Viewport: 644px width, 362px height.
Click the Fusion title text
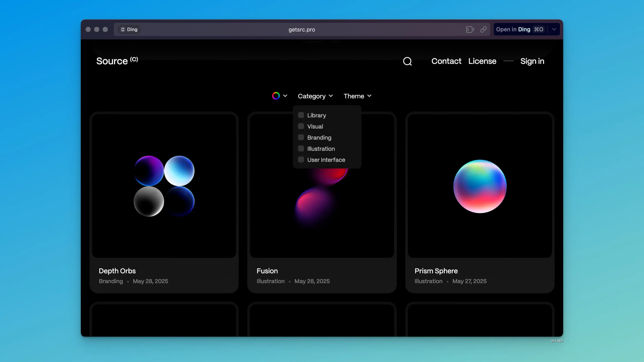[x=267, y=271]
